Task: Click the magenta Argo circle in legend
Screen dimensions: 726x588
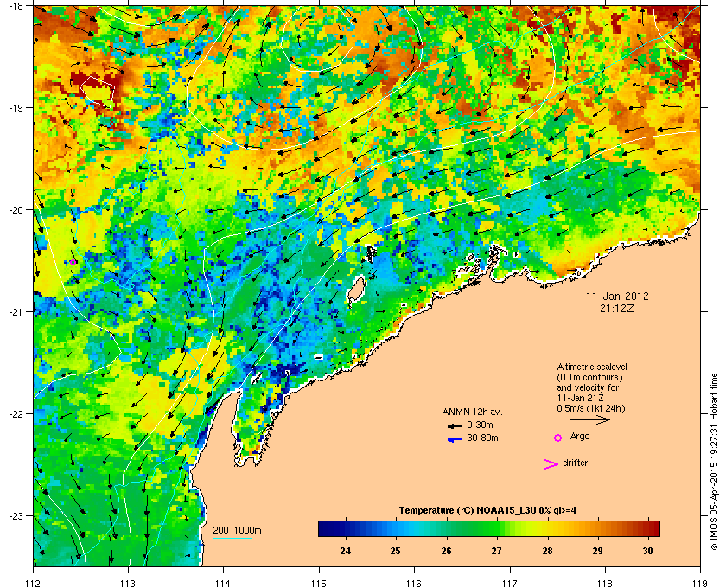Action: [x=558, y=438]
